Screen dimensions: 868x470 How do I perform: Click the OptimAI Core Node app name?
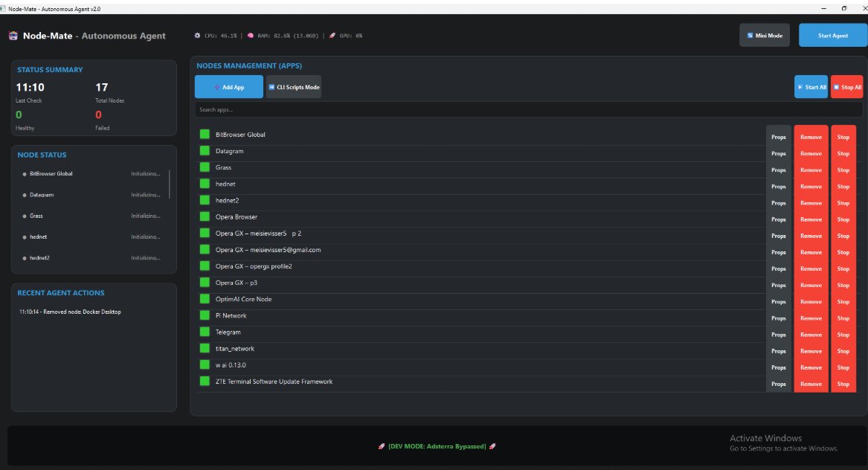243,299
